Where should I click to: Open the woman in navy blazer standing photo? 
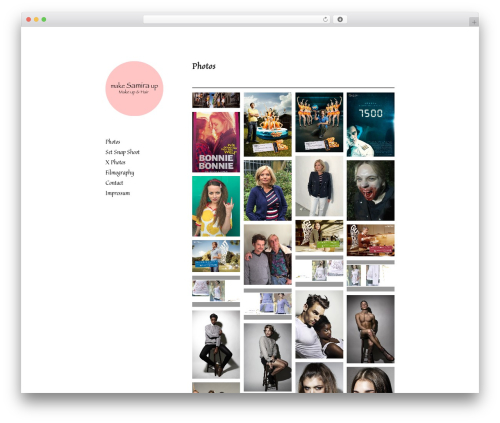point(319,186)
